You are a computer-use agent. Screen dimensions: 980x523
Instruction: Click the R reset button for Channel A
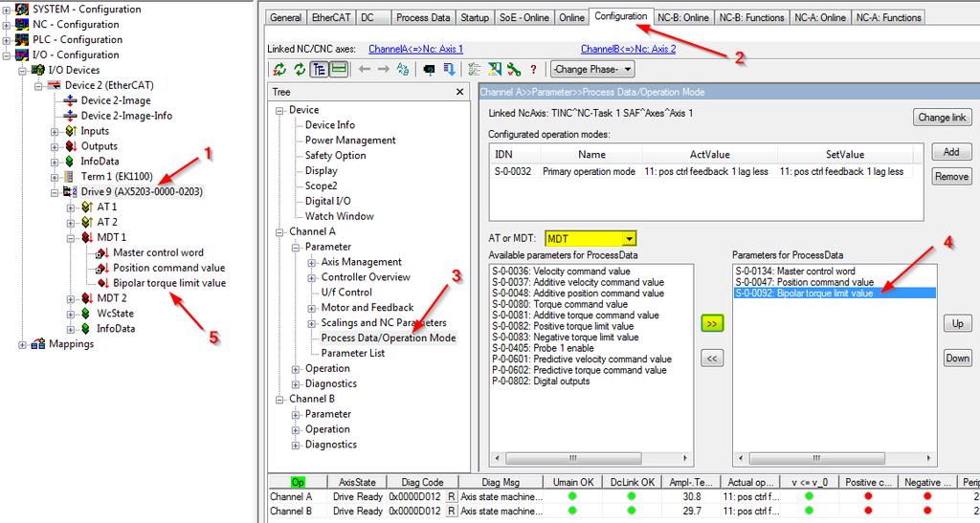click(452, 497)
